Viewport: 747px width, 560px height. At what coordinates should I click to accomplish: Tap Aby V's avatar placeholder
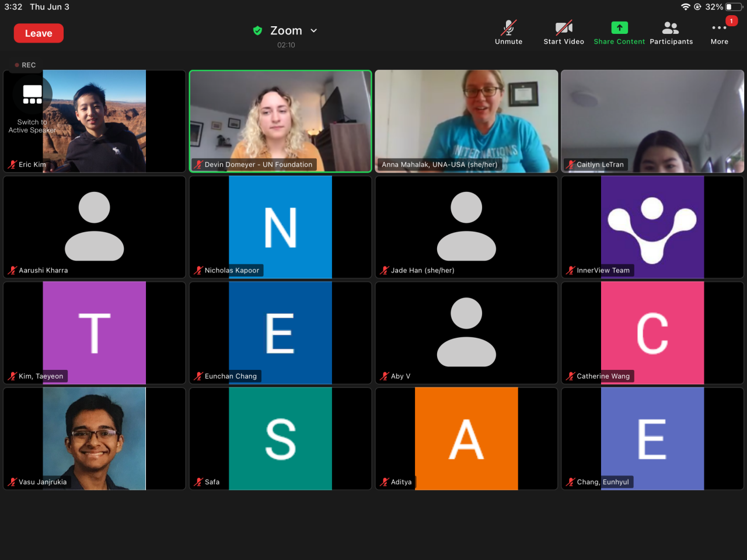coord(466,332)
